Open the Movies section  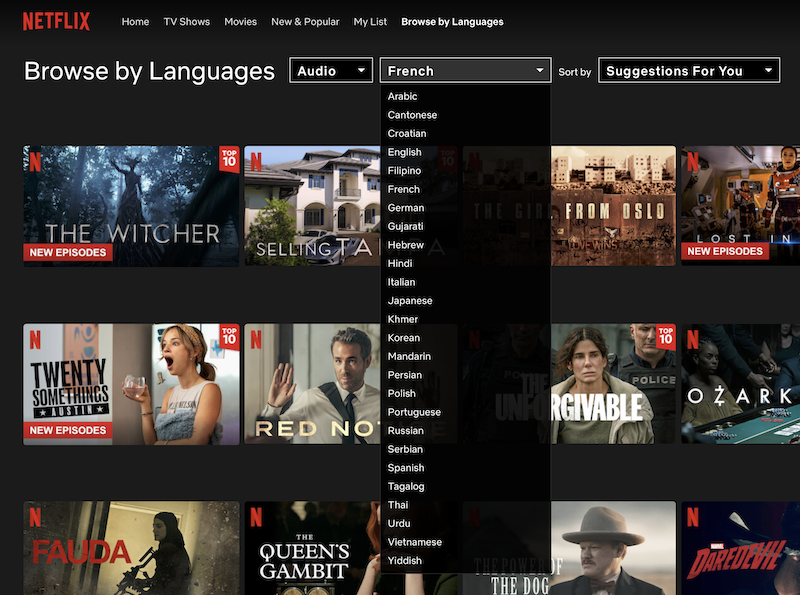[240, 21]
